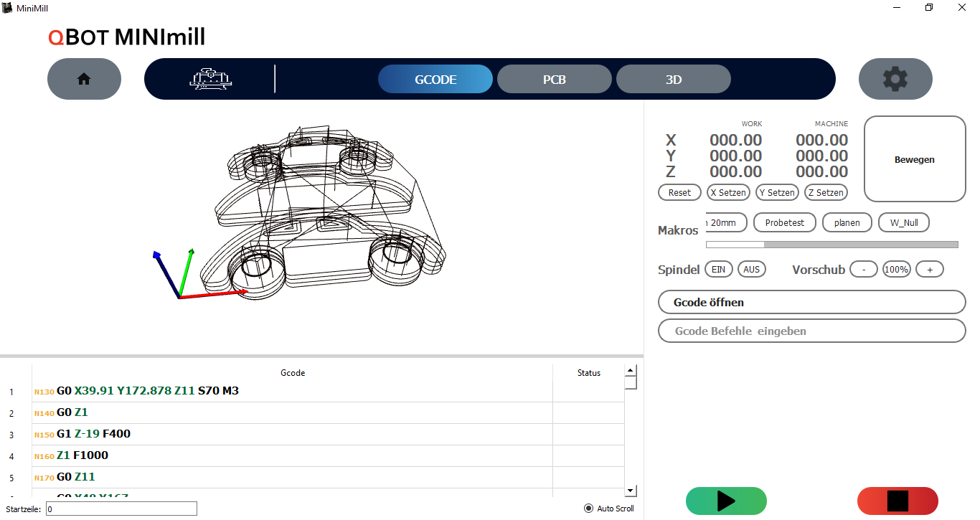Click the gcode list scroll down arrow

coord(631,491)
